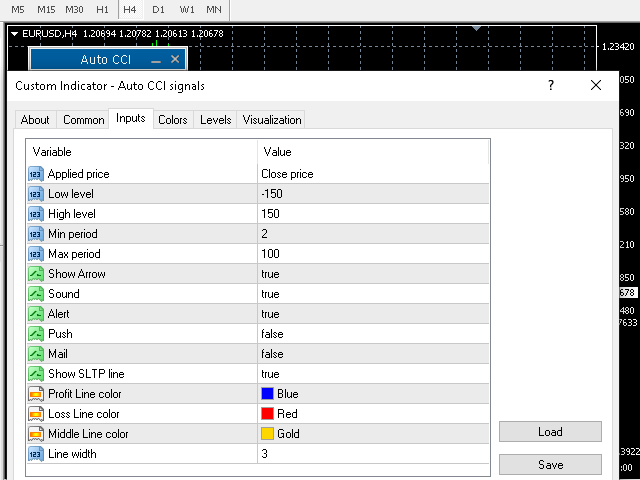This screenshot has width=640, height=480.
Task: Toggle the Push value false
Action: (x=272, y=334)
